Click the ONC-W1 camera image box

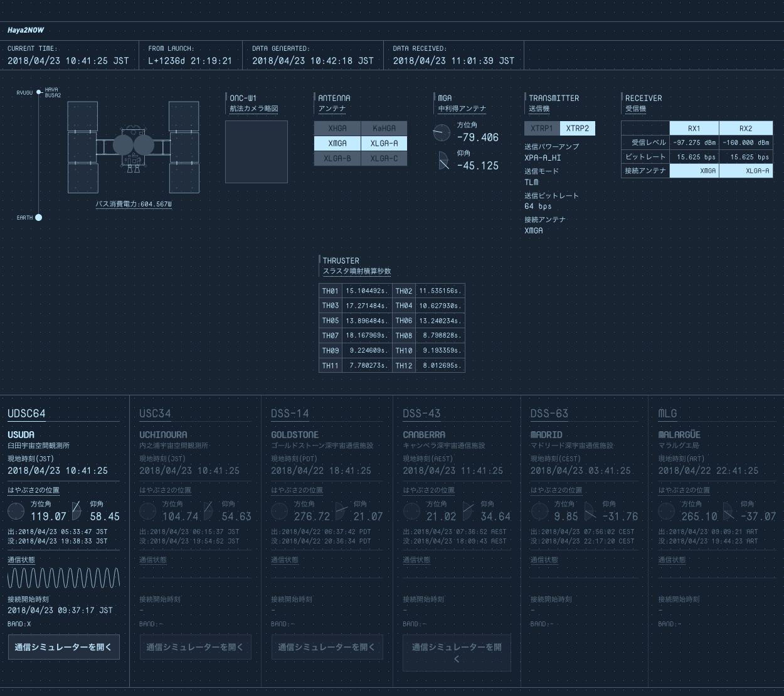[257, 152]
